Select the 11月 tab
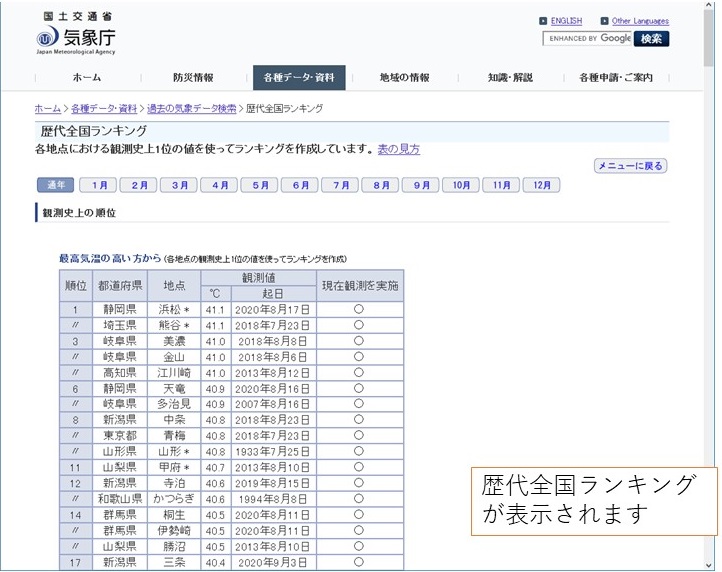 tap(501, 185)
